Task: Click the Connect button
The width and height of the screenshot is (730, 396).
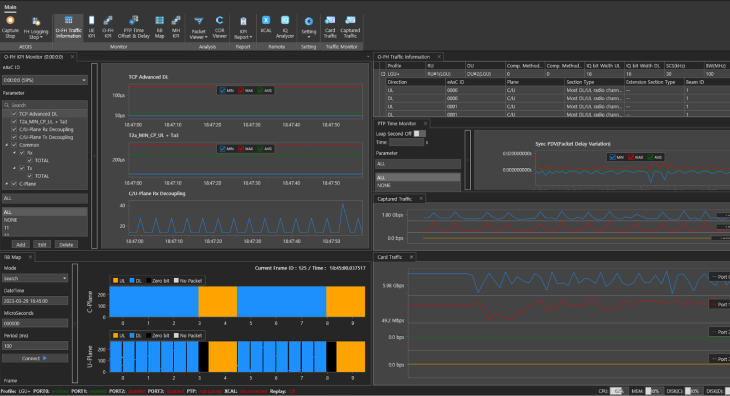Action: pos(35,358)
